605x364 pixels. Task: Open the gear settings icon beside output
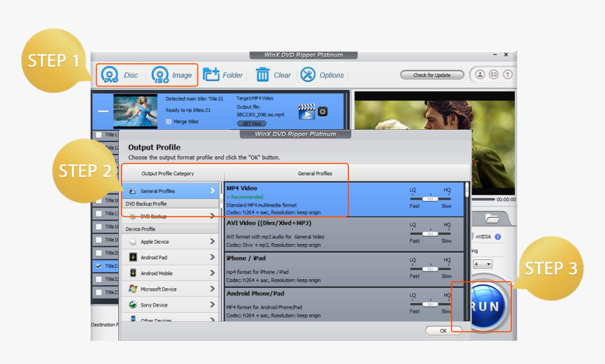tap(323, 112)
